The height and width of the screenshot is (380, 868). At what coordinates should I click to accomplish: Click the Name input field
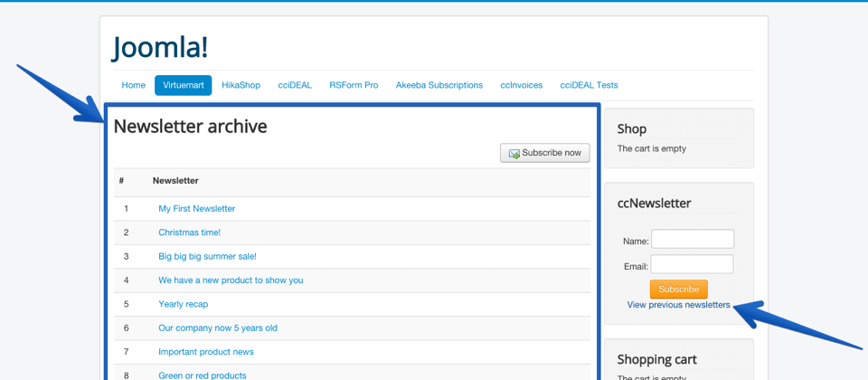click(693, 239)
